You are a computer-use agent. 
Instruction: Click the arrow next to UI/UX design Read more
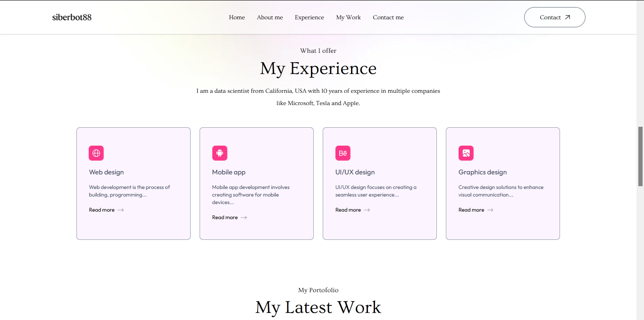point(367,210)
